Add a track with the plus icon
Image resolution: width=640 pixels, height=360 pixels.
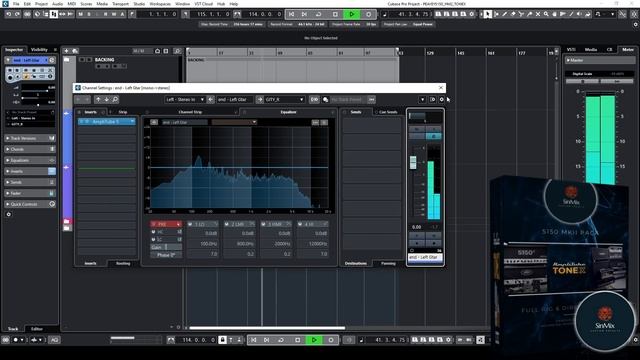pos(67,51)
